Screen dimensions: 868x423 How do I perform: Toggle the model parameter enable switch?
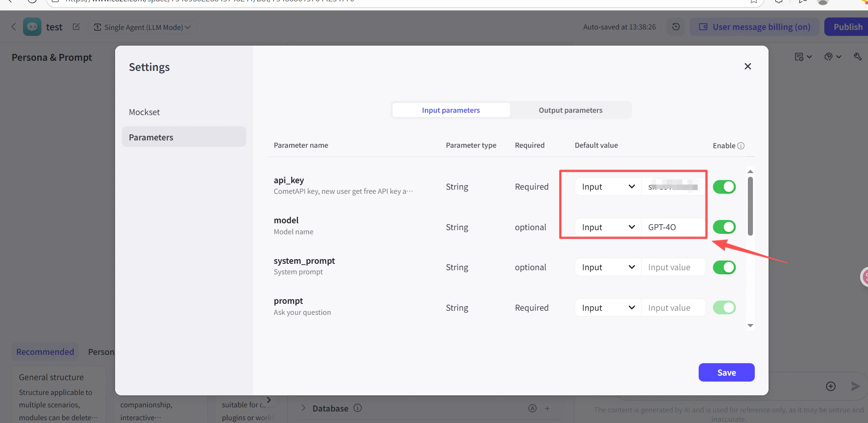pyautogui.click(x=724, y=227)
